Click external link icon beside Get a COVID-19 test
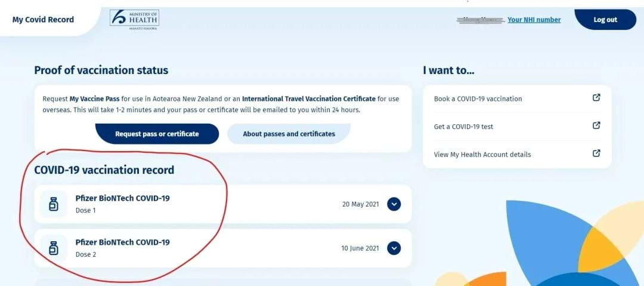The height and width of the screenshot is (286, 644). pyautogui.click(x=596, y=125)
